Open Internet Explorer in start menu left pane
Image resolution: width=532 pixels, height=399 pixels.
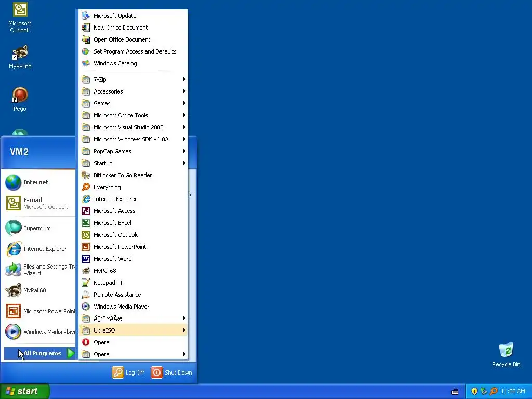(x=39, y=249)
